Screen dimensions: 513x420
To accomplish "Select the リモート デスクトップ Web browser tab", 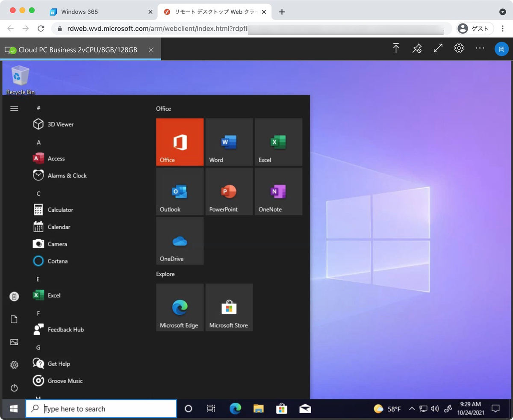I will (x=214, y=12).
